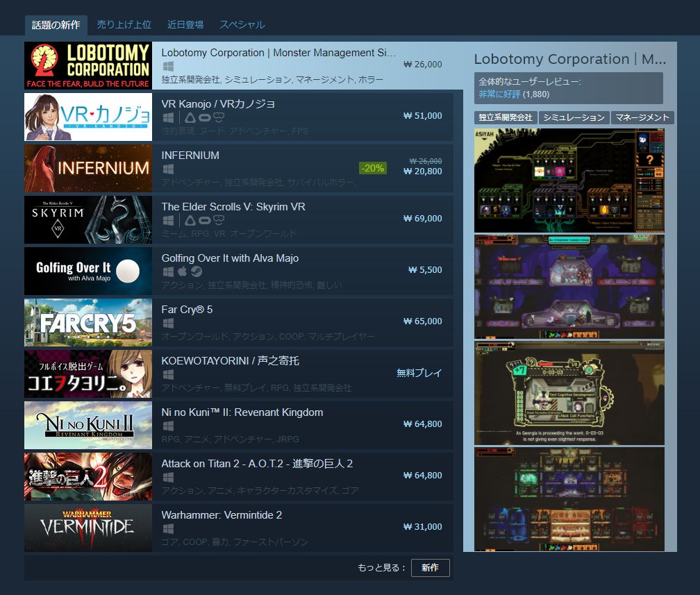
Task: Click Windows icon on Attack on Titan 2 row
Action: (168, 477)
